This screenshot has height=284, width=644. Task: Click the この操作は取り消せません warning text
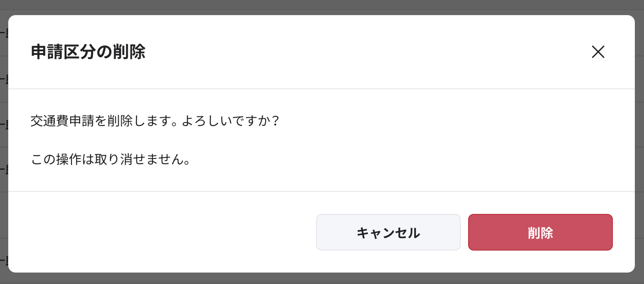[110, 160]
